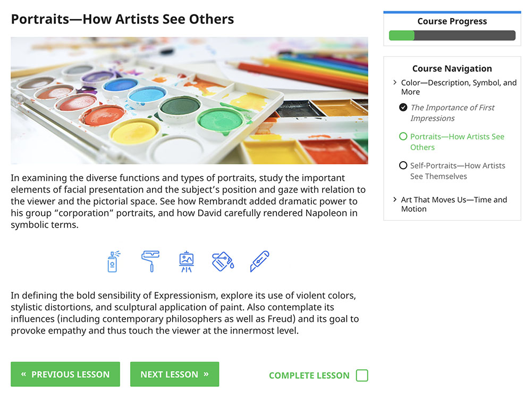Click the completed checkmark beside First Impressions
Image resolution: width=532 pixels, height=398 pixels.
tap(403, 107)
